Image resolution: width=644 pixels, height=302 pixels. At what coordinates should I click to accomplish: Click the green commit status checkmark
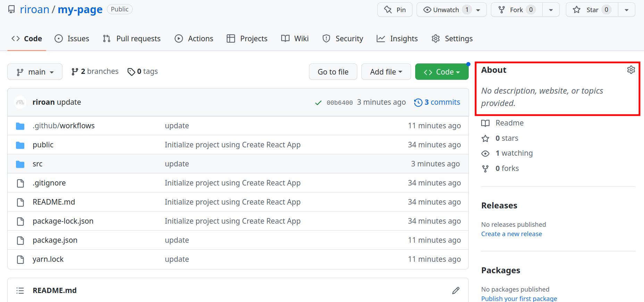(318, 103)
